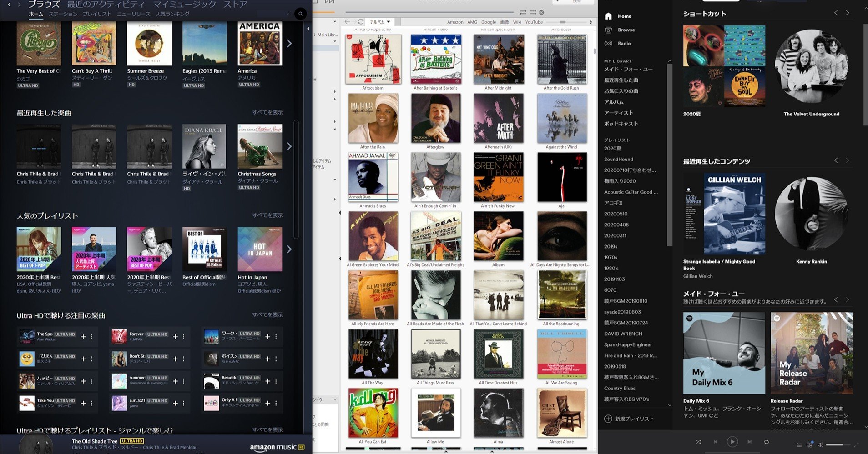Click Spotify Home icon in sidebar
Screen dimensions: 868x454
click(x=608, y=16)
